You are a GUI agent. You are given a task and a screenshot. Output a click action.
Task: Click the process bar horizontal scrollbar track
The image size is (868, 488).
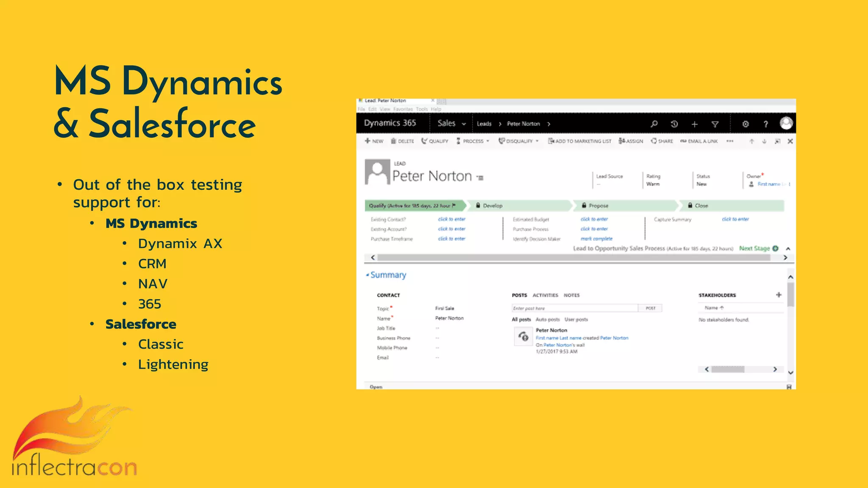pyautogui.click(x=574, y=258)
